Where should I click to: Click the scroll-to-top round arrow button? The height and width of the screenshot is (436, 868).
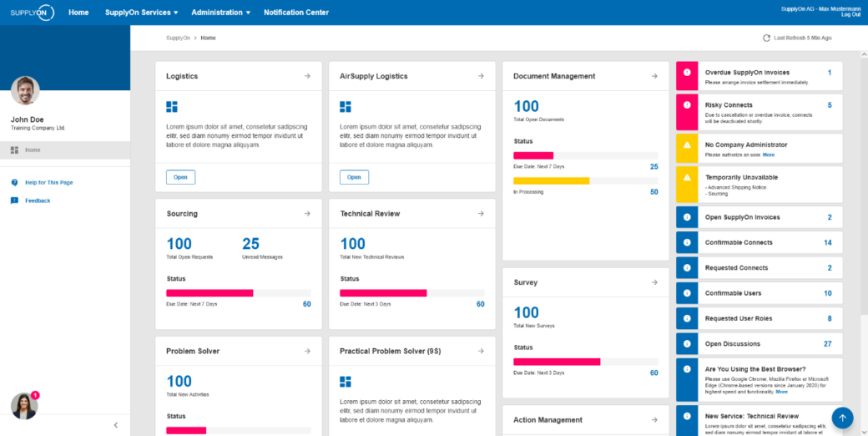coord(842,418)
